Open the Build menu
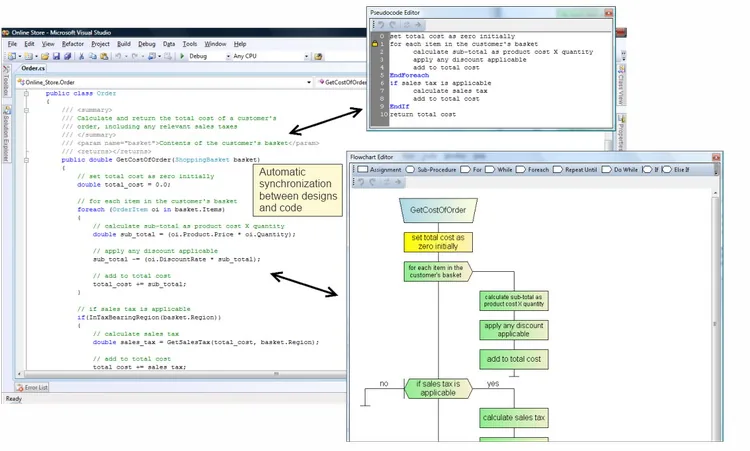 coord(124,44)
